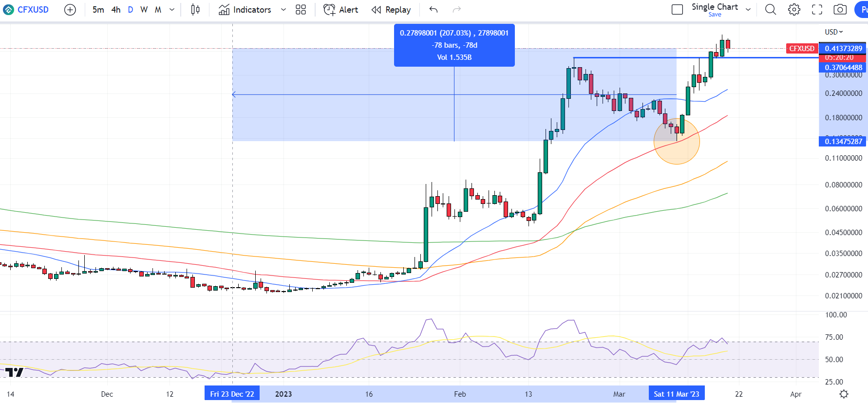This screenshot has height=403, width=868.
Task: Open the layout selector square icon
Action: 677,10
